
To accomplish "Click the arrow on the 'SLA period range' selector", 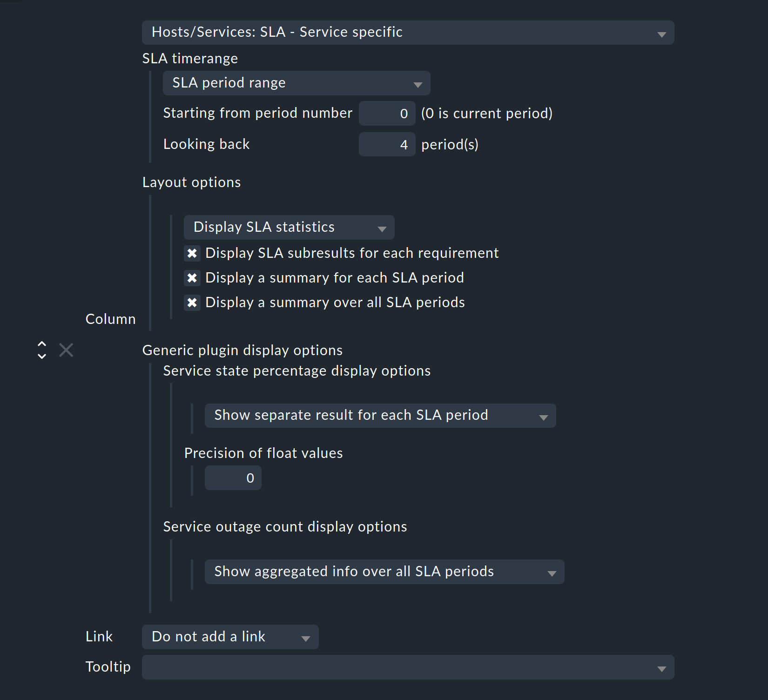I will click(x=418, y=83).
